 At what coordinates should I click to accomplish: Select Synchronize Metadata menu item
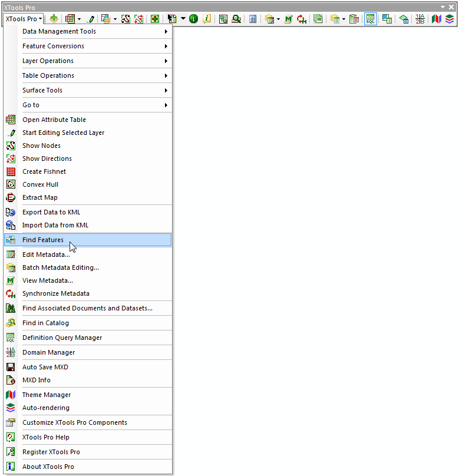click(88, 293)
